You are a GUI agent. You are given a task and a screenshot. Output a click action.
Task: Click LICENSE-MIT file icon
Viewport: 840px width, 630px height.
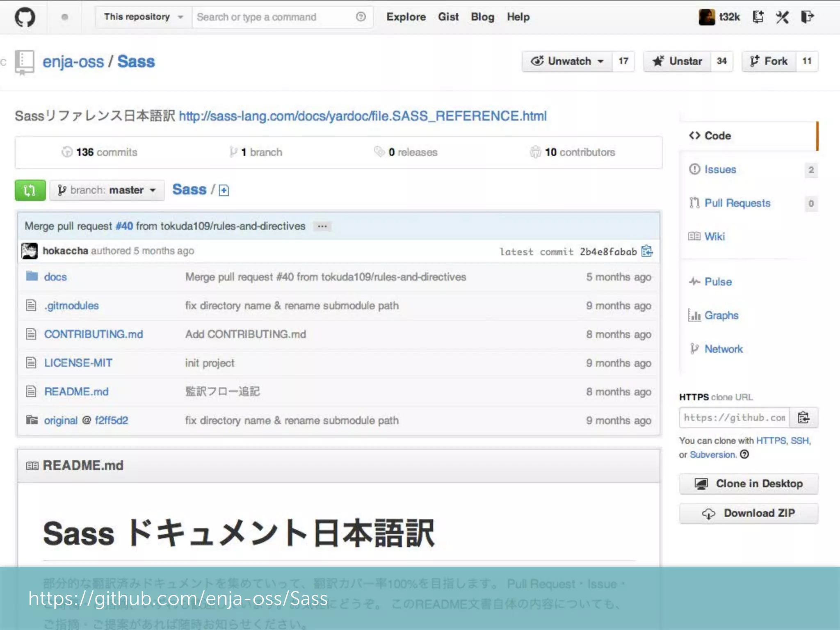tap(31, 363)
